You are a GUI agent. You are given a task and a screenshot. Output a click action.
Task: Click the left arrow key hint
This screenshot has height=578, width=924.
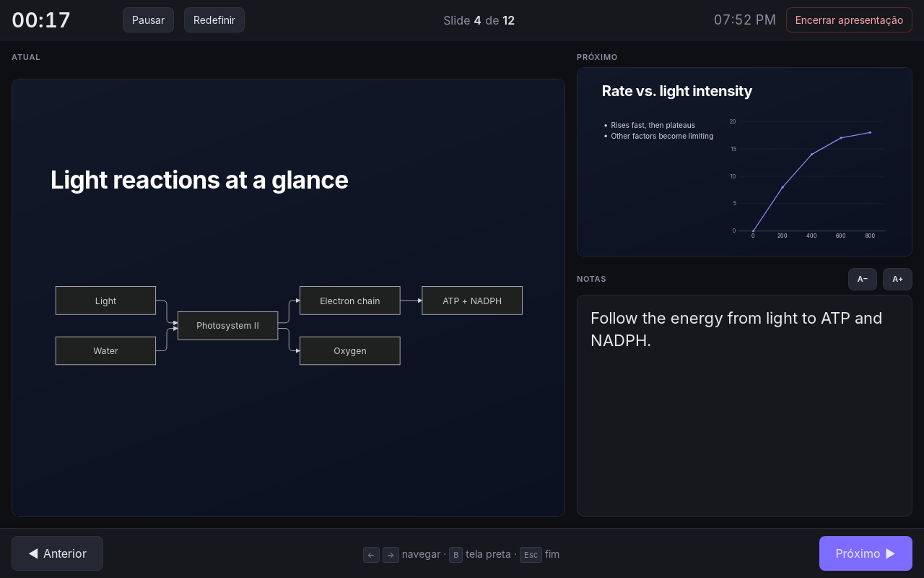pos(371,555)
